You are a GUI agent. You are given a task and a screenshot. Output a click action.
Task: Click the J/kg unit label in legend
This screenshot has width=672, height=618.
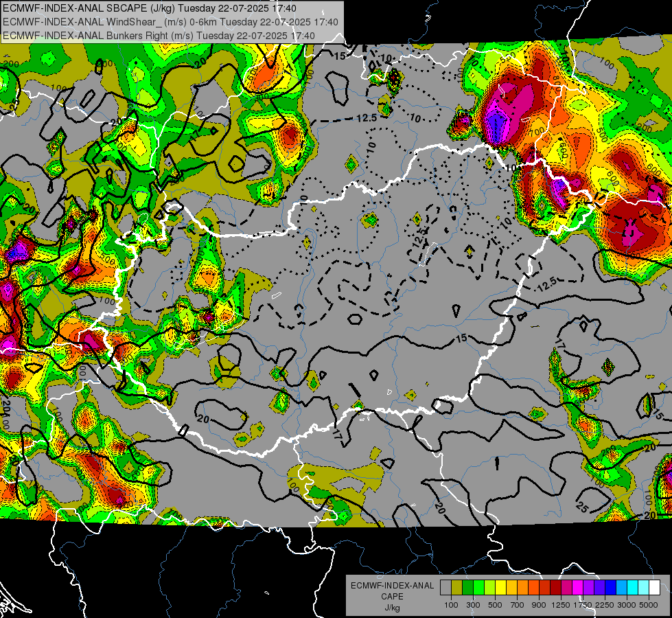[392, 608]
